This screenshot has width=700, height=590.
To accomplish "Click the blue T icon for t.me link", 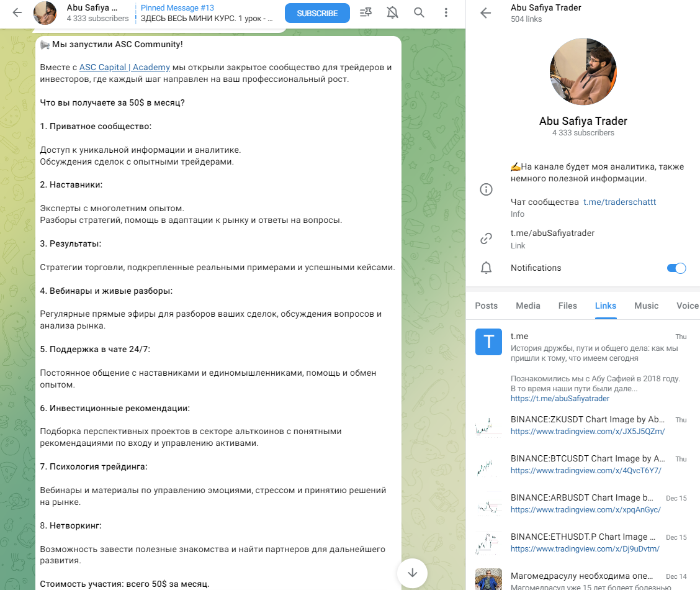I will (488, 342).
